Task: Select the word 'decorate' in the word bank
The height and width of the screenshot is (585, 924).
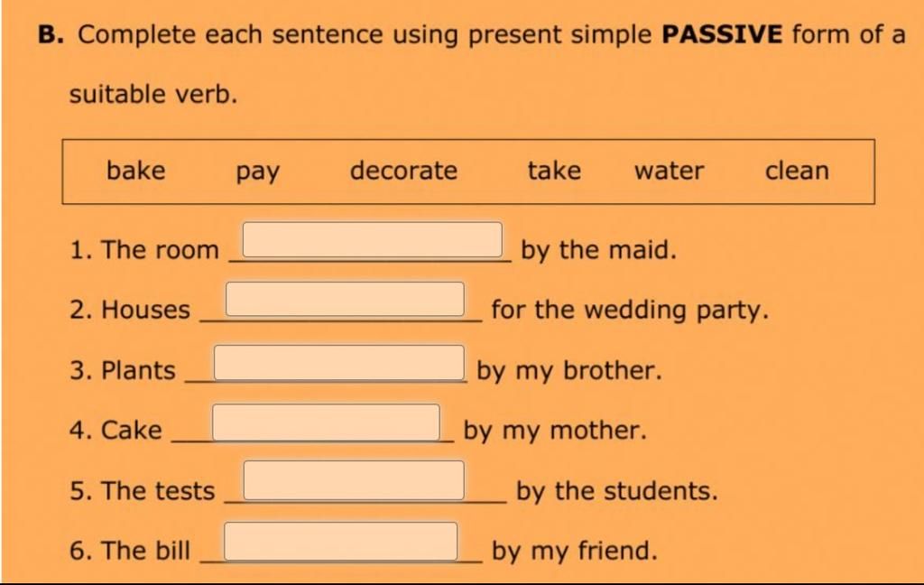Action: [403, 171]
